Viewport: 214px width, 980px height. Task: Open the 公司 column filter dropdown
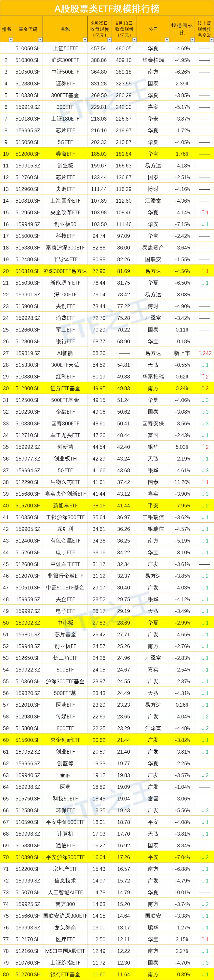[167, 40]
